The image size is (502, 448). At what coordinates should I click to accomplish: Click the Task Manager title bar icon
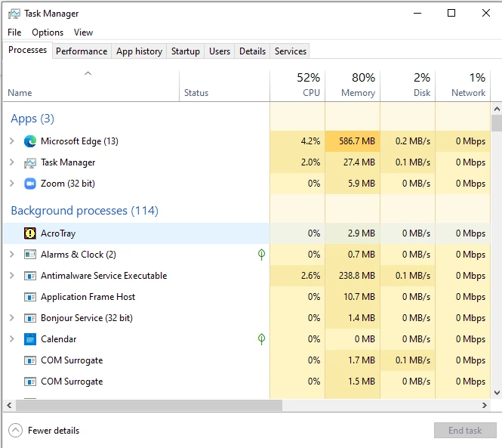[x=14, y=14]
